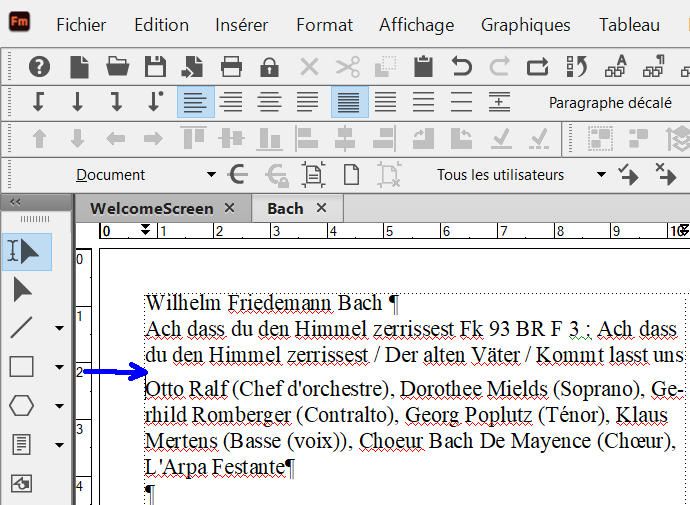The height and width of the screenshot is (505, 690).
Task: Click the Import file icon
Action: [x=192, y=67]
